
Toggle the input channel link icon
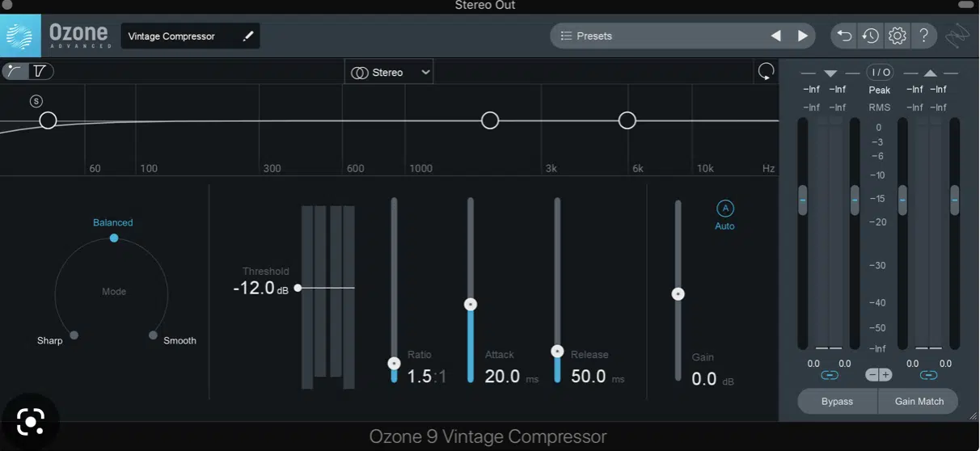(829, 375)
